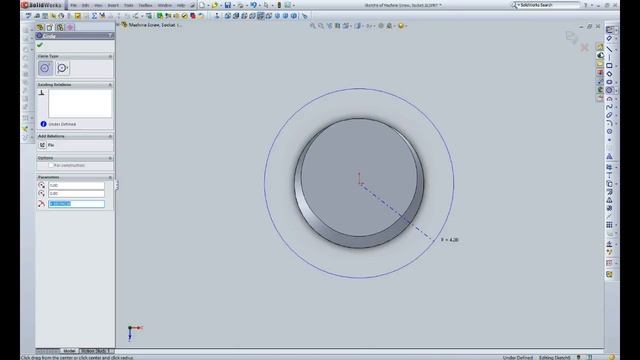Switch to the ConfigurationManager tab
The width and height of the screenshot is (640, 360).
coord(60,27)
